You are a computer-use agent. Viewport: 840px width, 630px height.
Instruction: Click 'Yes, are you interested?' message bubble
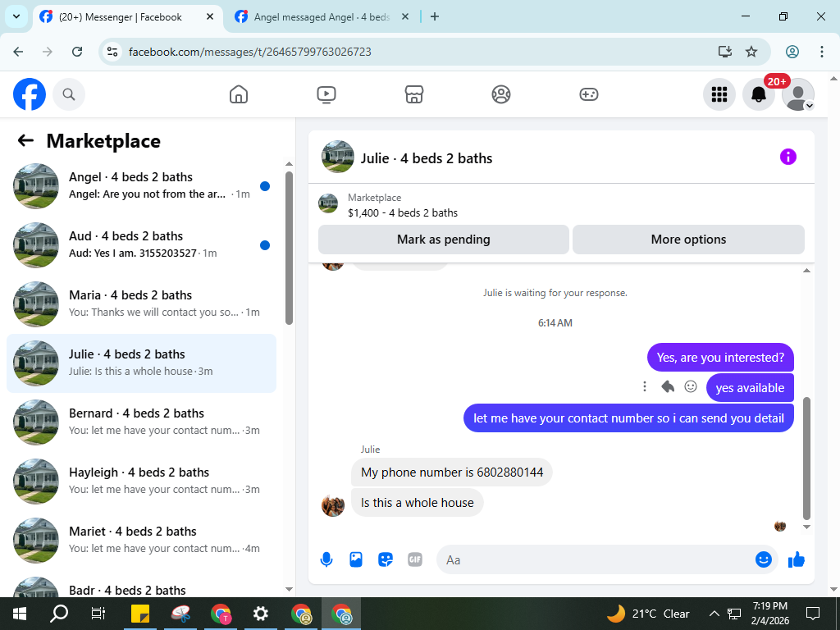point(720,358)
